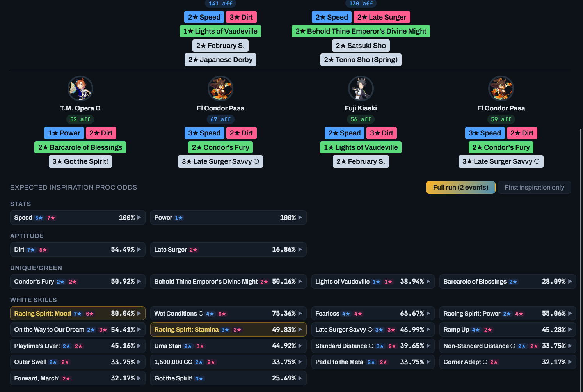
Task: Click El Condor Pasa portrait with 59 aff
Action: [x=501, y=89]
